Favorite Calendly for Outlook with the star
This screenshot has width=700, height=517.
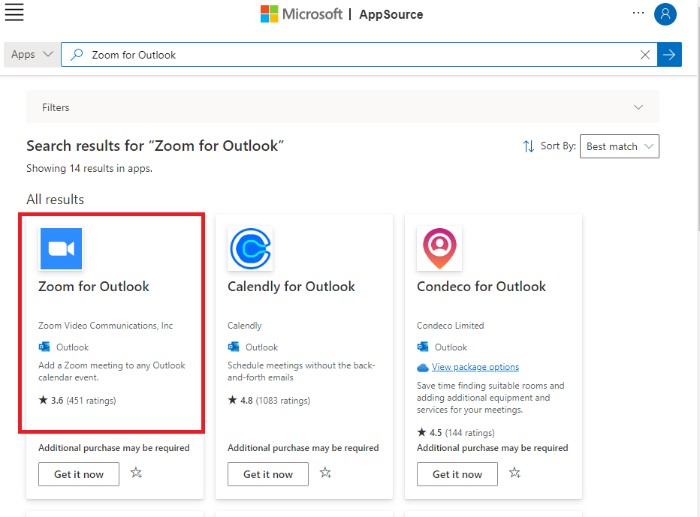[x=325, y=472]
